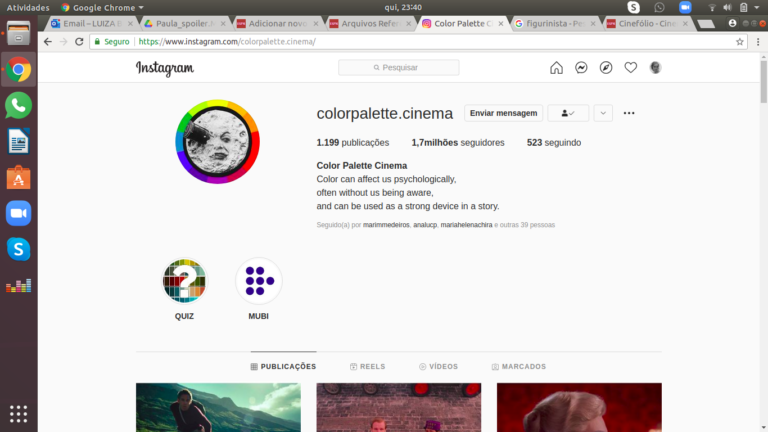Open the Google Chrome app menu
This screenshot has height=432, width=768.
103,7
